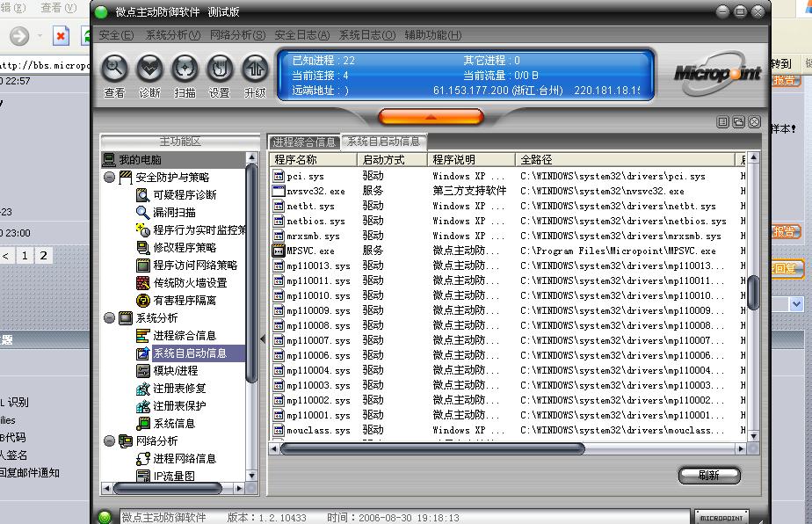Click the sidebar's horizontal scrollbar thumb
812x524 pixels.
(x=167, y=488)
